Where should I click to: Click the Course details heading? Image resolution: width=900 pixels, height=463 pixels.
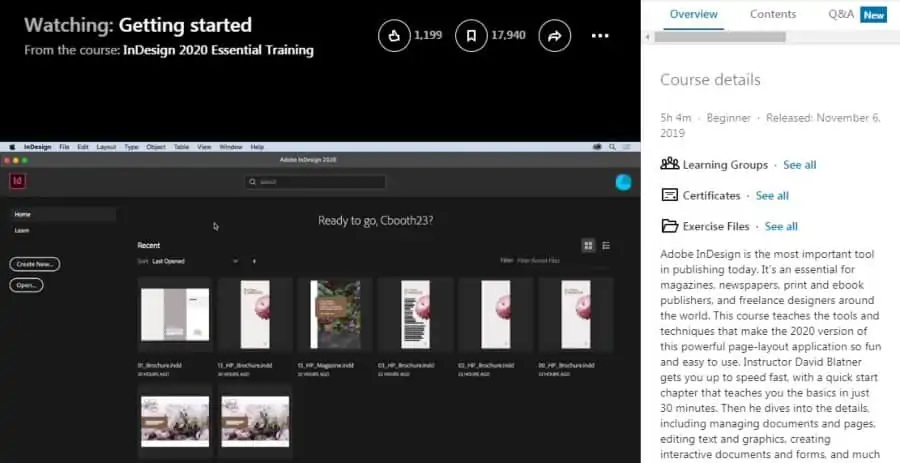pyautogui.click(x=710, y=80)
